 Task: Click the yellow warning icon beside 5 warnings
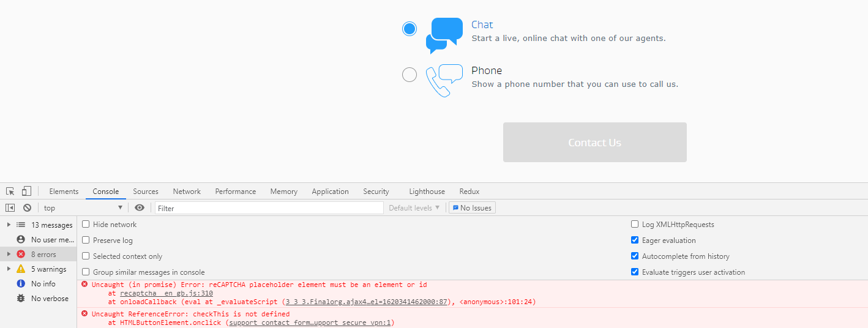(x=21, y=269)
